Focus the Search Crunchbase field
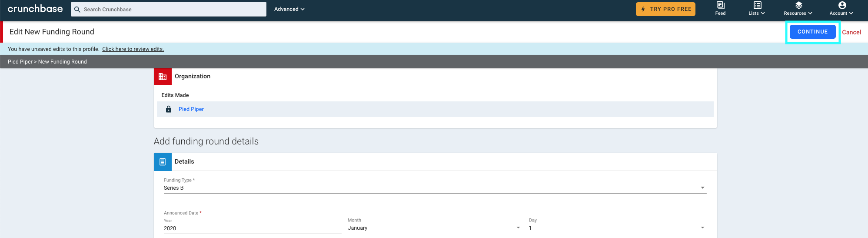This screenshot has height=238, width=868. point(169,9)
